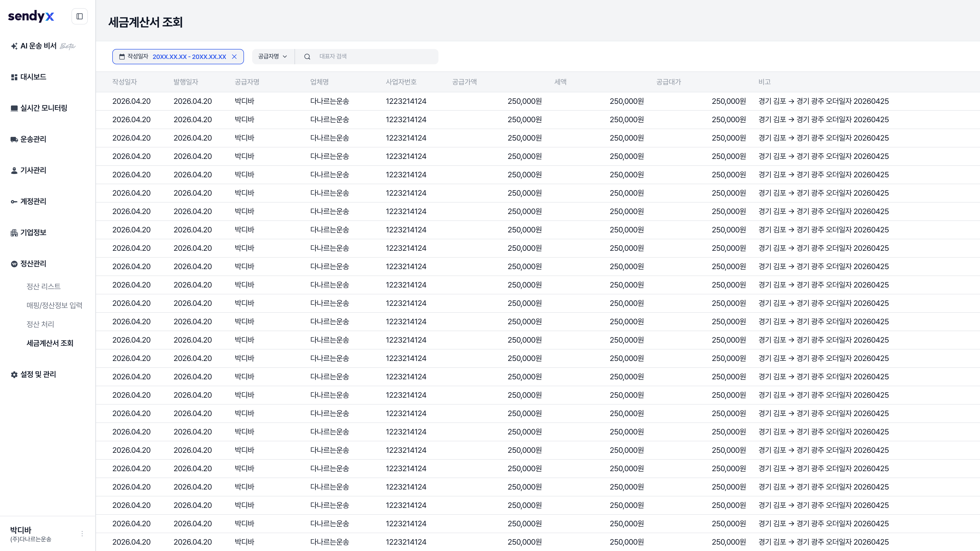Open the 정산 리스트 submenu
The height and width of the screenshot is (551, 980).
43,286
